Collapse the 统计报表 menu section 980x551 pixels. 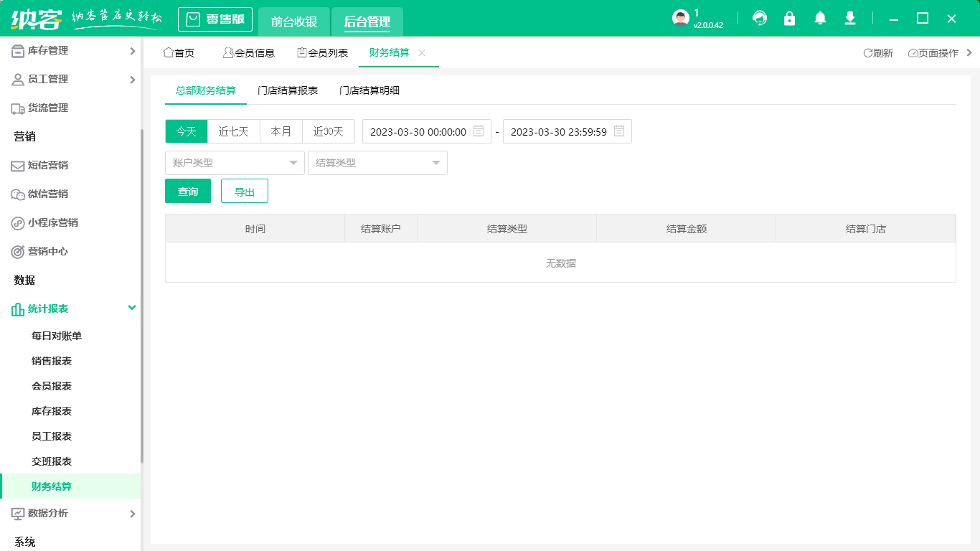coord(131,307)
